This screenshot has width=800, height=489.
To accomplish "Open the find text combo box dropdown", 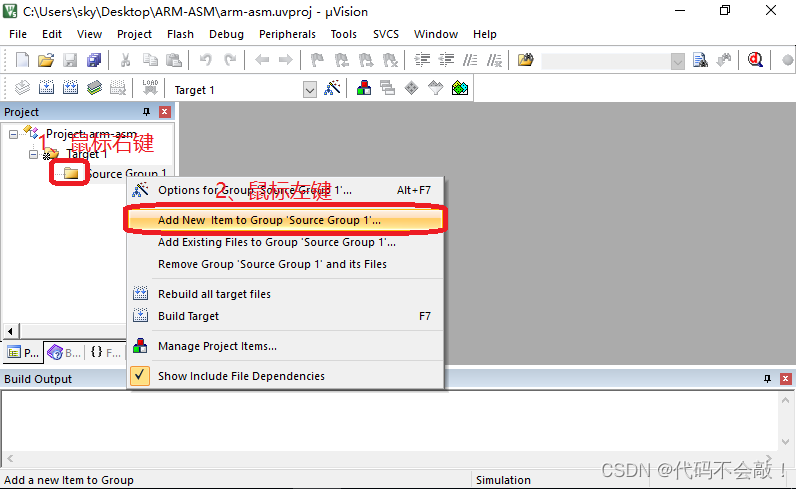I will pyautogui.click(x=678, y=62).
